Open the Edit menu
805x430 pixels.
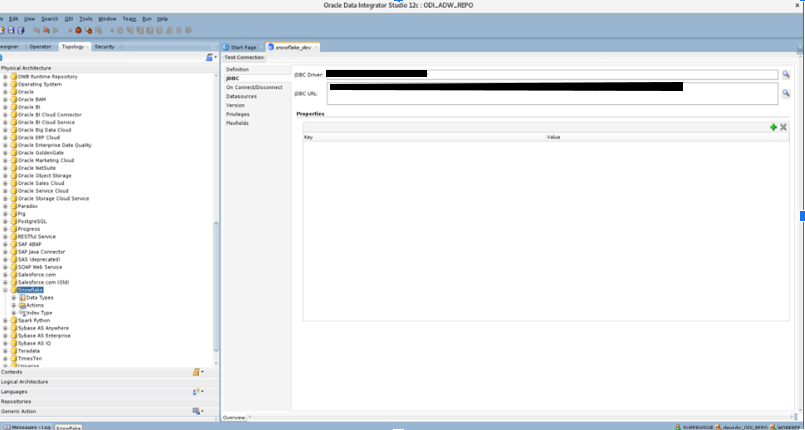13,19
